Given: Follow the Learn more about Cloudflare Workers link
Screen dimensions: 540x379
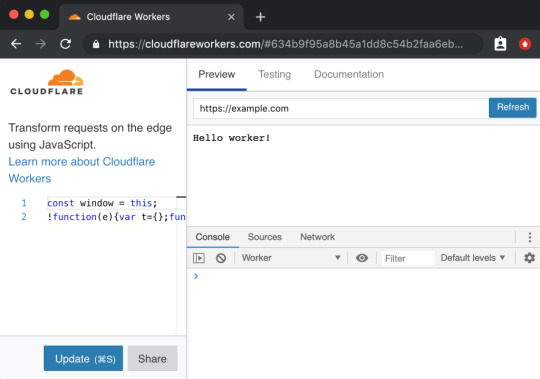Looking at the screenshot, I should (x=82, y=170).
